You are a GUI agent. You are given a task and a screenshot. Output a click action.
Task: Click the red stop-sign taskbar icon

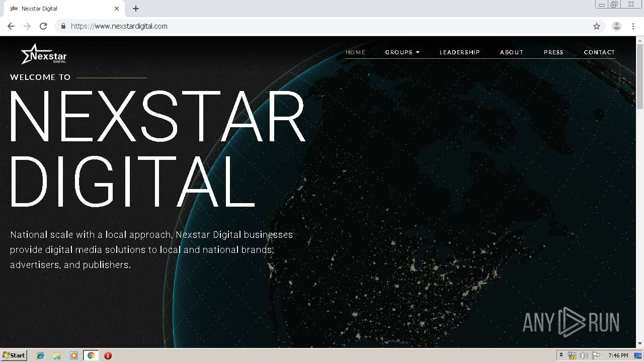coord(108,355)
